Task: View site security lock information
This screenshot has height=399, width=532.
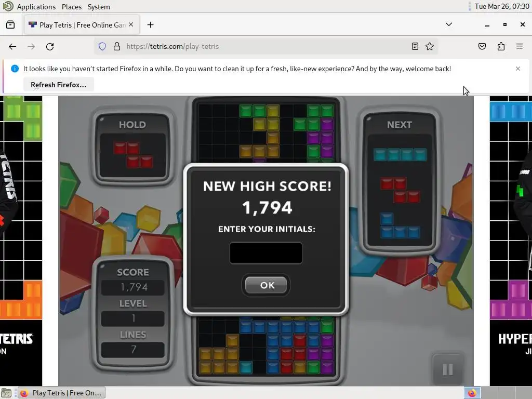Action: pos(117,46)
